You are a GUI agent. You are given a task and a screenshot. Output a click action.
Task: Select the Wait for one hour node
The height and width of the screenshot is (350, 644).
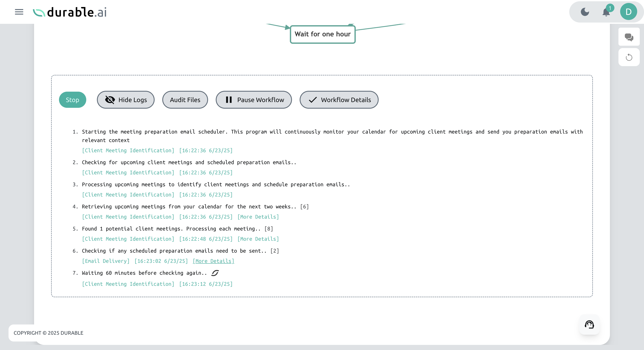(322, 34)
